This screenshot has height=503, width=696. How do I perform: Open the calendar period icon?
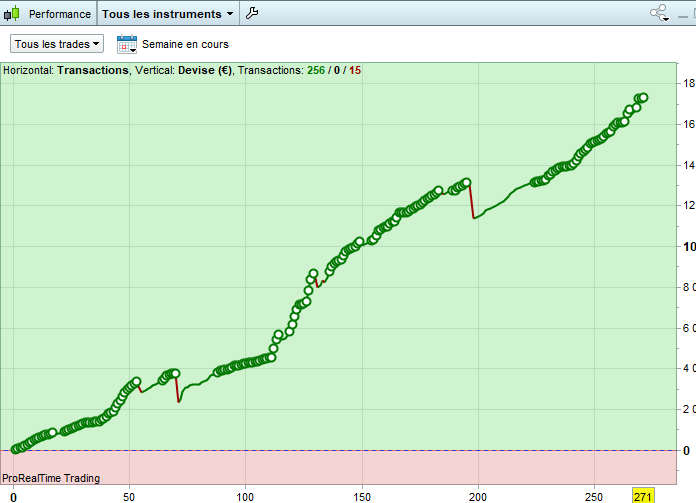[x=127, y=44]
